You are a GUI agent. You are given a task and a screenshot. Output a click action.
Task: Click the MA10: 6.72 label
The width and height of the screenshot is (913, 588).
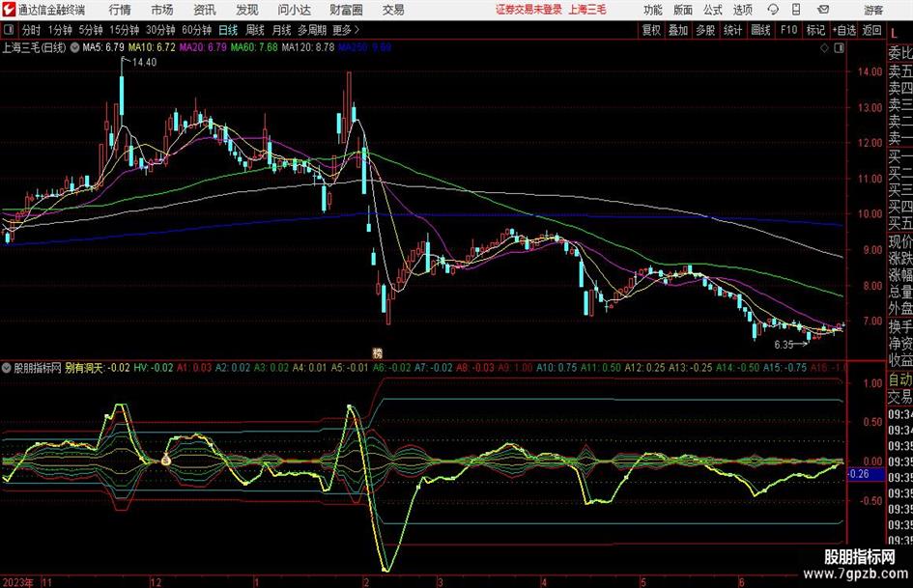[x=152, y=47]
